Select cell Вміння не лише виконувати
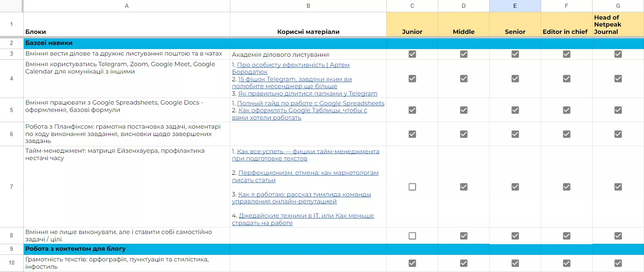 click(127, 236)
